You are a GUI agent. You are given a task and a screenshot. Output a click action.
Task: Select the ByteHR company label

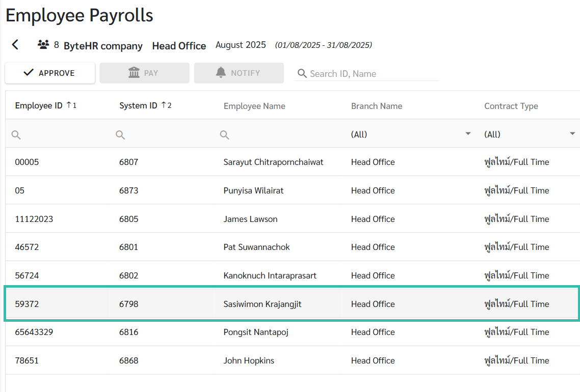click(103, 46)
